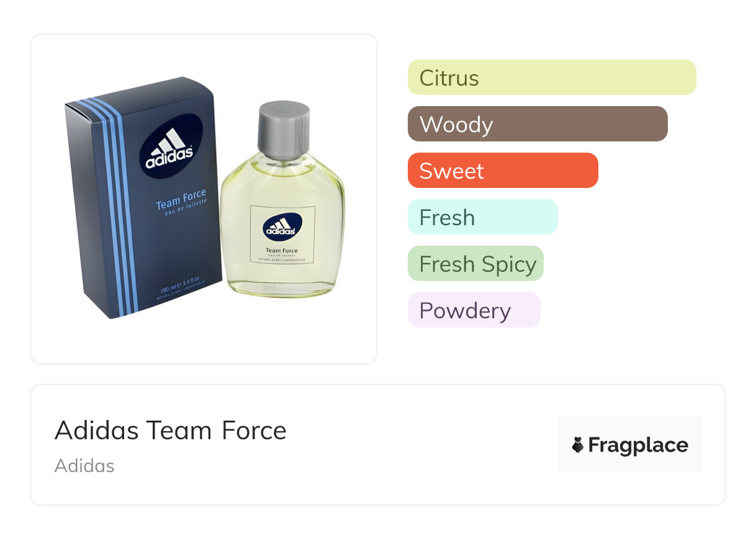Click the light teal Fresh accord bar

click(482, 217)
